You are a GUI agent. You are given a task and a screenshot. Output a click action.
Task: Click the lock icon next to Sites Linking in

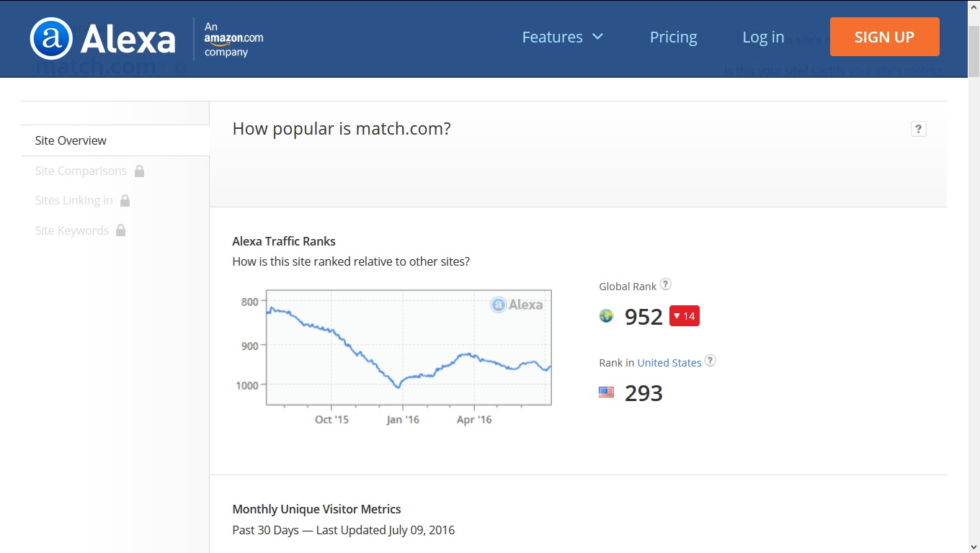click(x=125, y=200)
